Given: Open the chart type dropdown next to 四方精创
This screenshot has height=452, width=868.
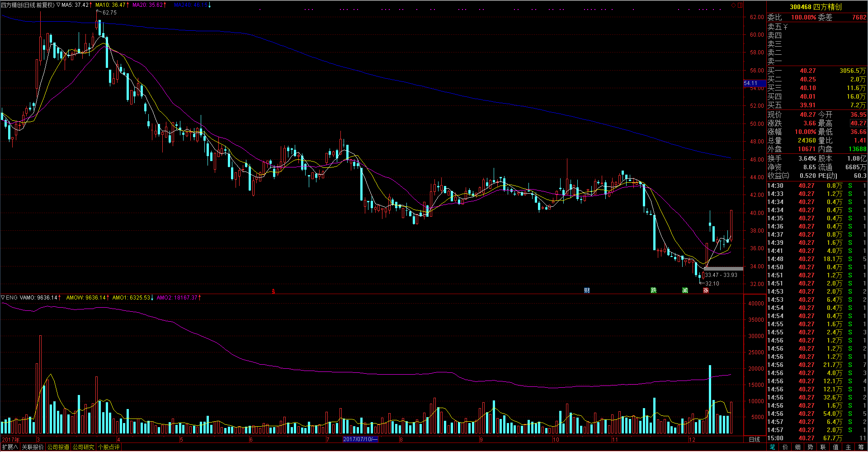Looking at the screenshot, I should pos(58,5).
